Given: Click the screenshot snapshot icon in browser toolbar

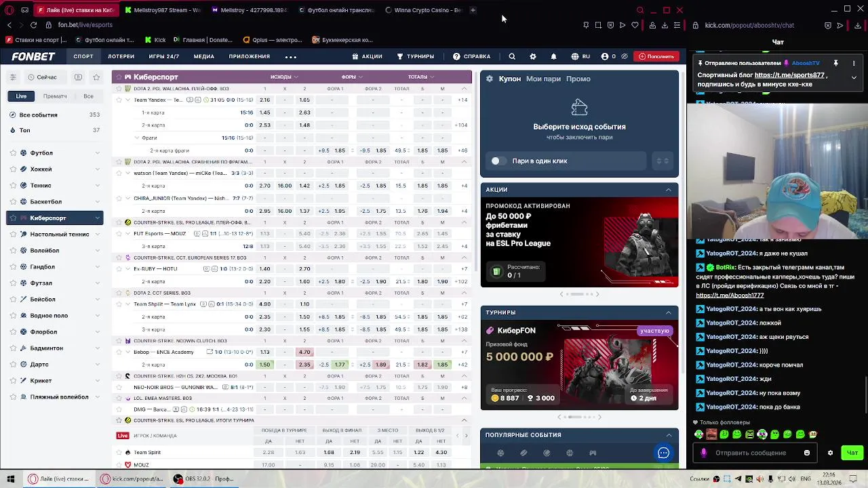Looking at the screenshot, I should [x=598, y=25].
